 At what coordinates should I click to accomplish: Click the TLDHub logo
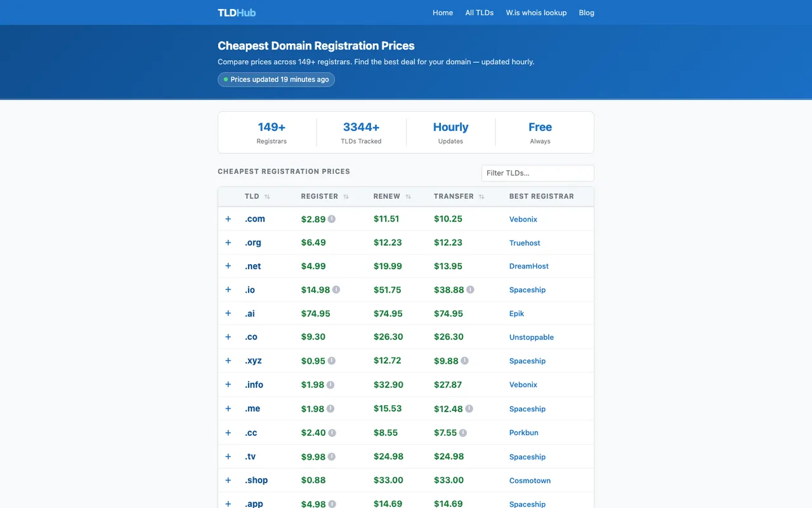(x=237, y=13)
